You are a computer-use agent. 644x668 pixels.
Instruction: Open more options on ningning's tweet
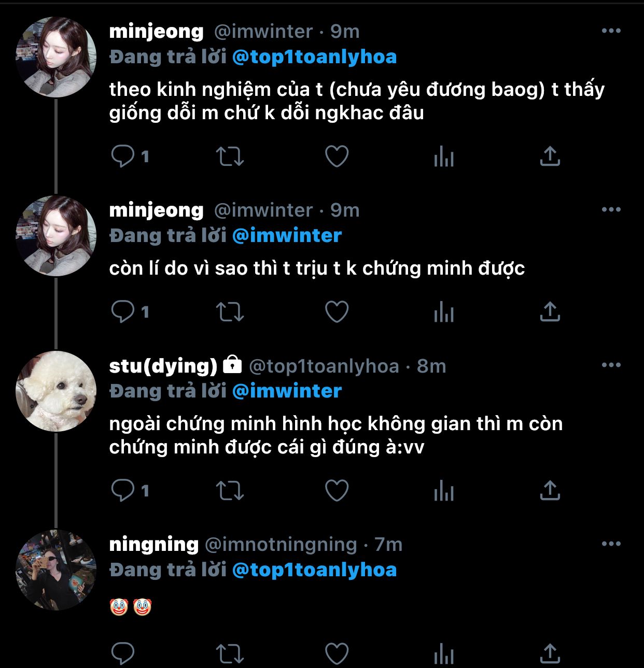[x=611, y=544]
